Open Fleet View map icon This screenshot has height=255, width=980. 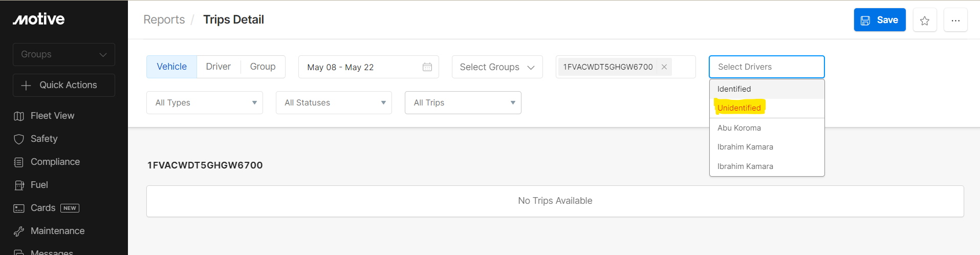(19, 116)
